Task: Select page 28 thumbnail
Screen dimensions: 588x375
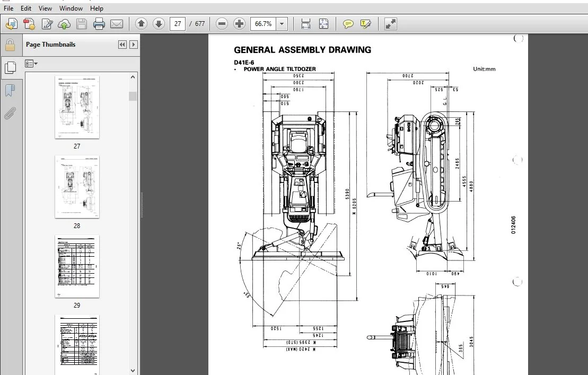Action: [77, 187]
